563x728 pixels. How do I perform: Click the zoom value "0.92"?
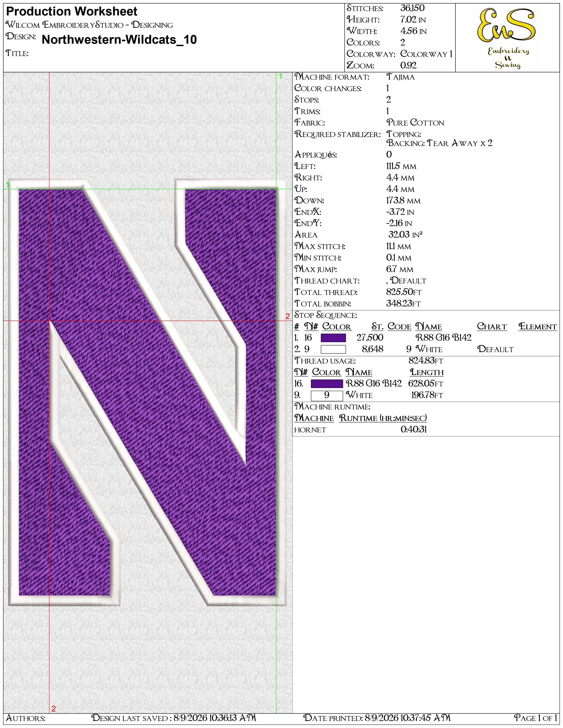click(x=409, y=65)
